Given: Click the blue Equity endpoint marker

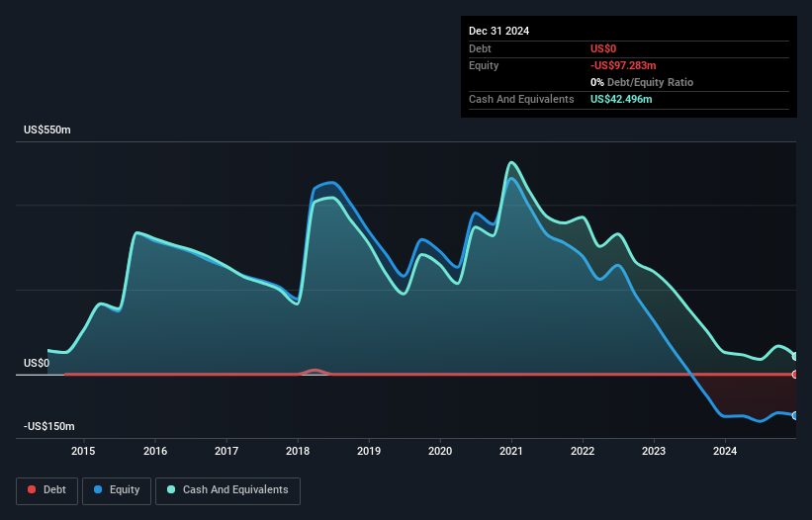Looking at the screenshot, I should click(x=795, y=415).
